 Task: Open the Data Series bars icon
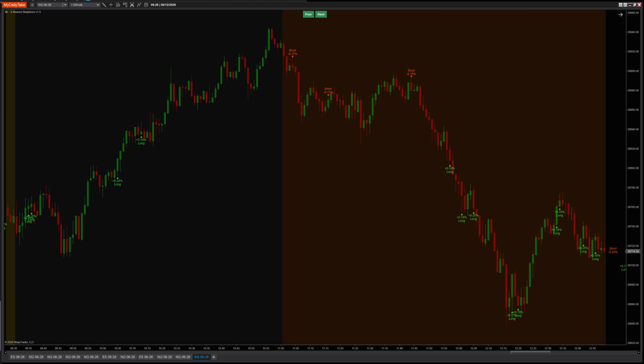pos(132,5)
